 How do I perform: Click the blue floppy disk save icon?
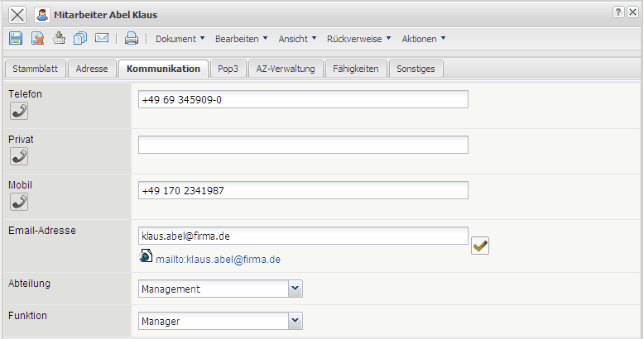(x=16, y=38)
